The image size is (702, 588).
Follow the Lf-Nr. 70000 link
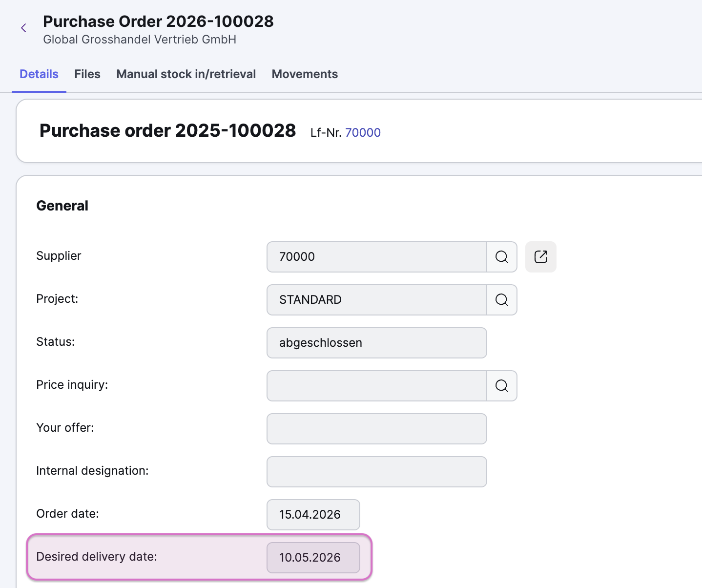[363, 132]
